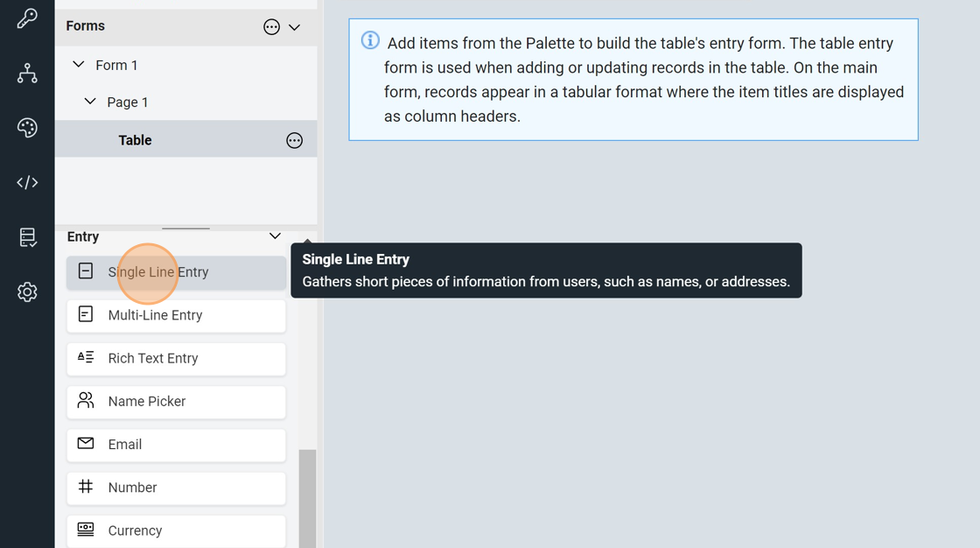Add an Email entry item
The image size is (980, 548).
[176, 445]
